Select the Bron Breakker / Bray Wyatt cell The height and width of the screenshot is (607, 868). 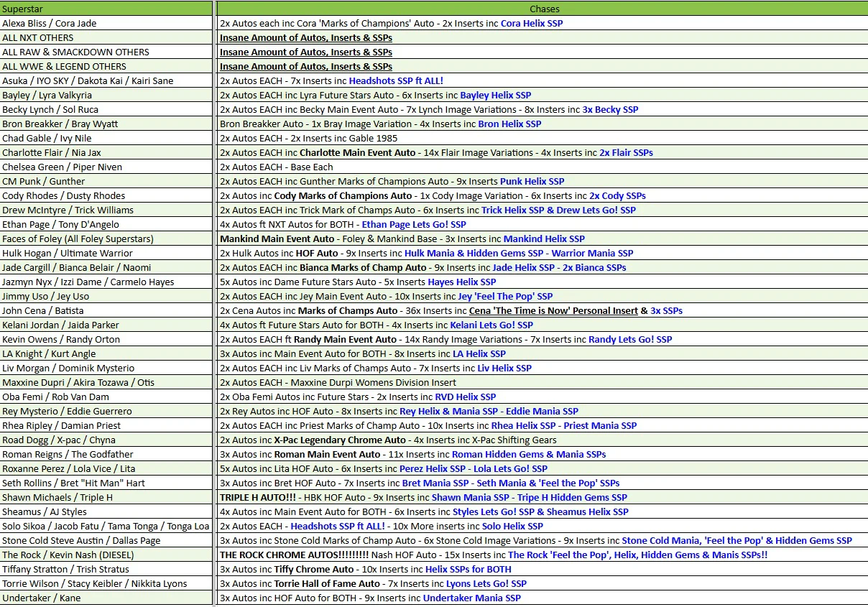(x=106, y=124)
